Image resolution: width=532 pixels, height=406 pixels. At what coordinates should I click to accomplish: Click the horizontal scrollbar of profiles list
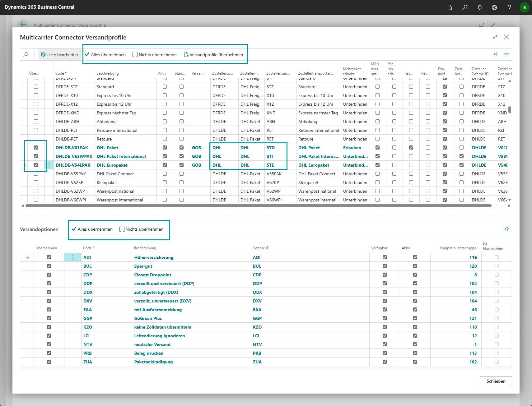tap(258, 206)
